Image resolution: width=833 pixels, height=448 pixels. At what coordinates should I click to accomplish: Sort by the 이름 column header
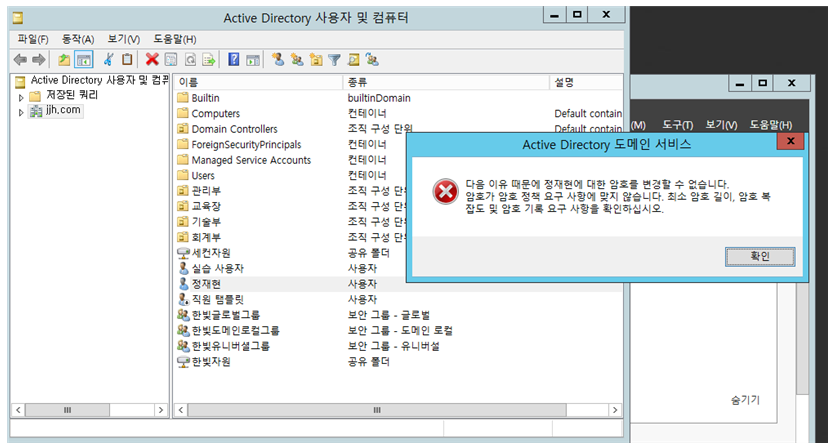(259, 82)
